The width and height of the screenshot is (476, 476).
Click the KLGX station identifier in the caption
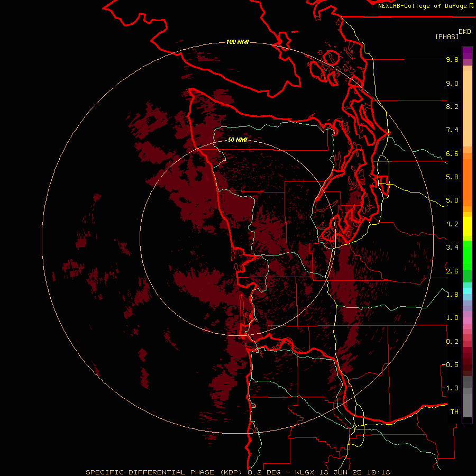pos(306,472)
